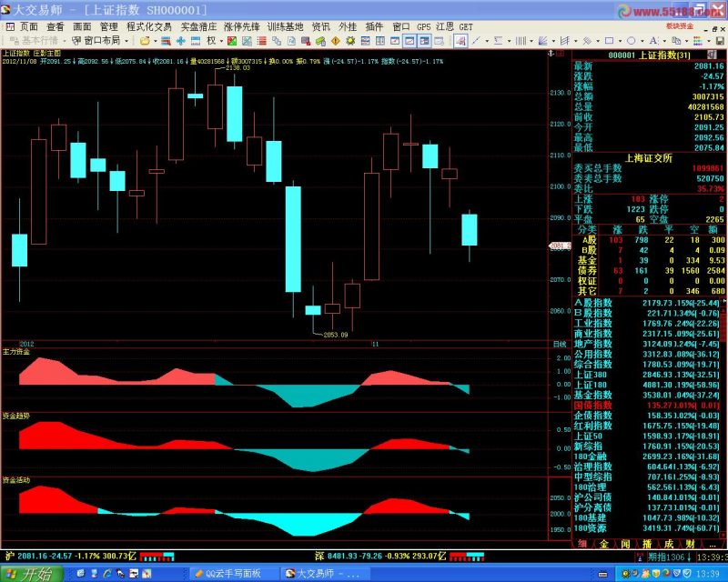Toggle the greyed-out window layout button
728x582 pixels.
click(440, 41)
